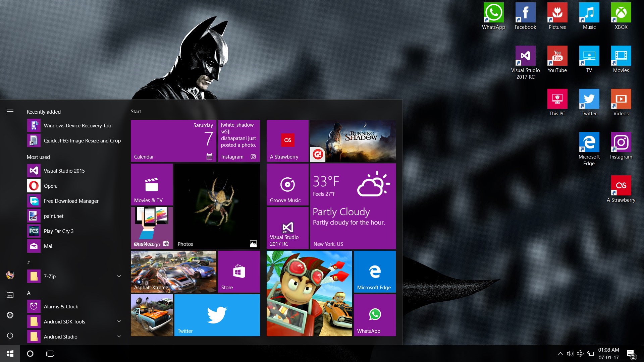Expand Android SDK Tools
The width and height of the screenshot is (644, 362).
click(x=119, y=321)
